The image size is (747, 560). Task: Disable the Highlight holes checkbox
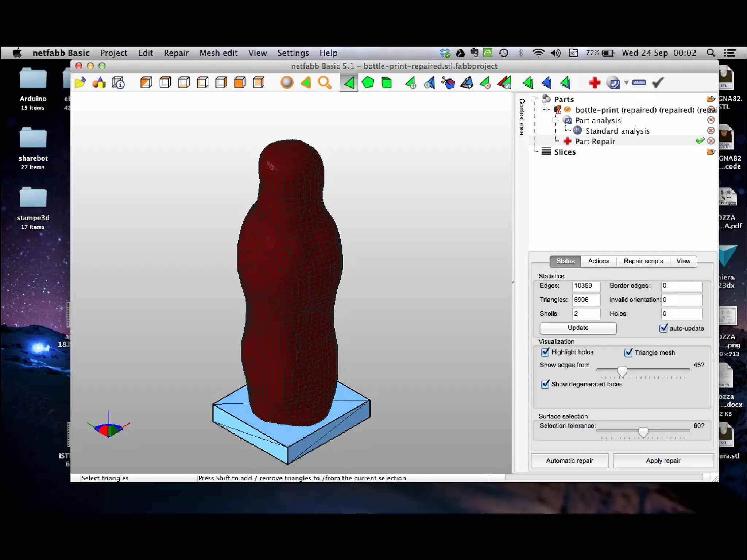click(x=545, y=352)
